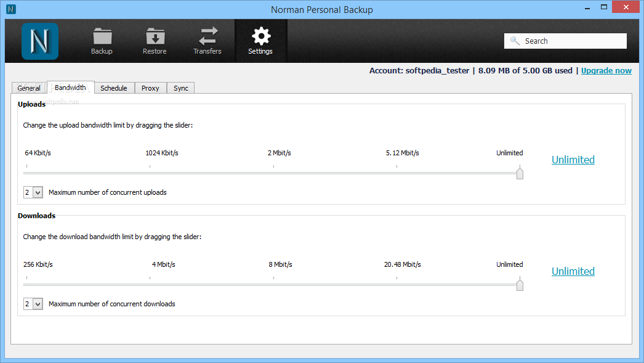Click the '256 Kbit/s' download label
This screenshot has height=363, width=644.
(x=38, y=264)
